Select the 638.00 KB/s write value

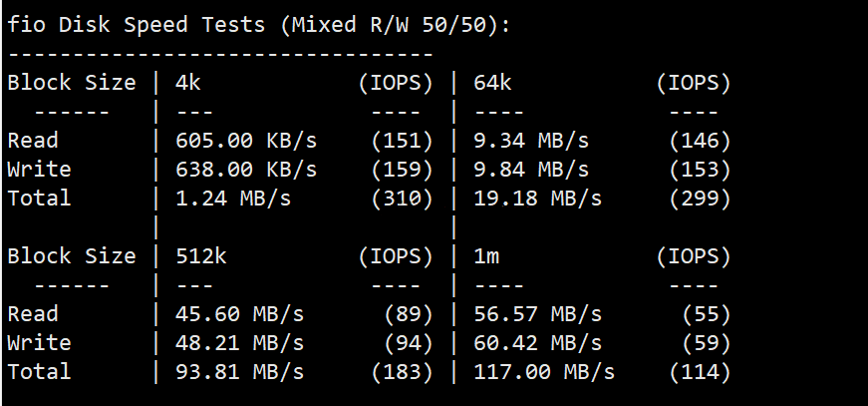[x=246, y=170]
